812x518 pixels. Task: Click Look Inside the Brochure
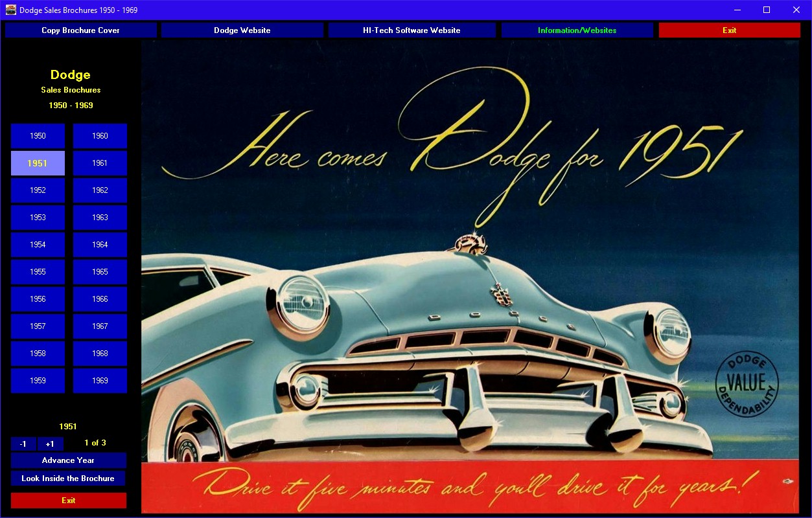coord(68,479)
